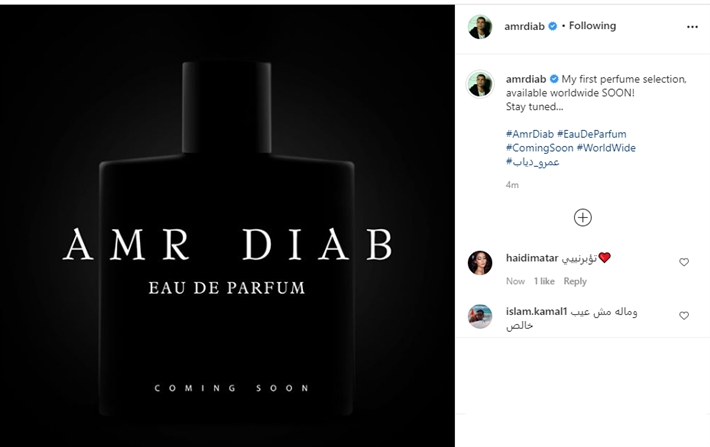Click the Amr Diab perfume post image
Screen dimensions: 710x447
point(227,226)
